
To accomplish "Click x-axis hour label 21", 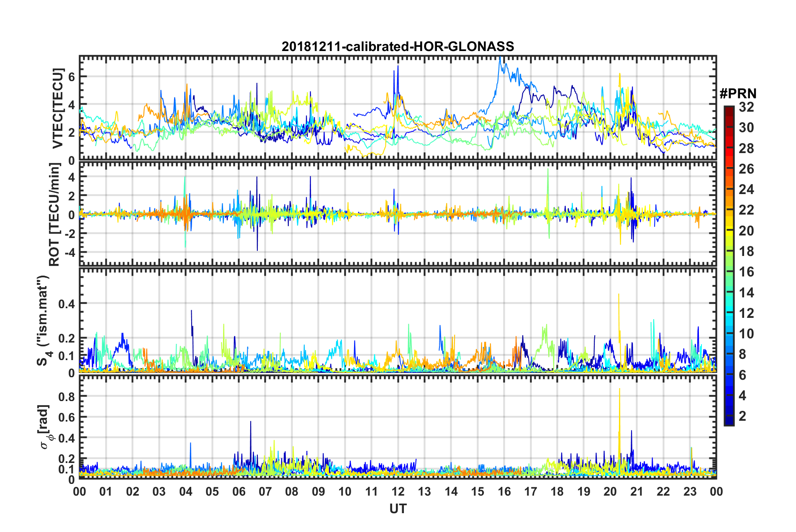I will click(637, 491).
